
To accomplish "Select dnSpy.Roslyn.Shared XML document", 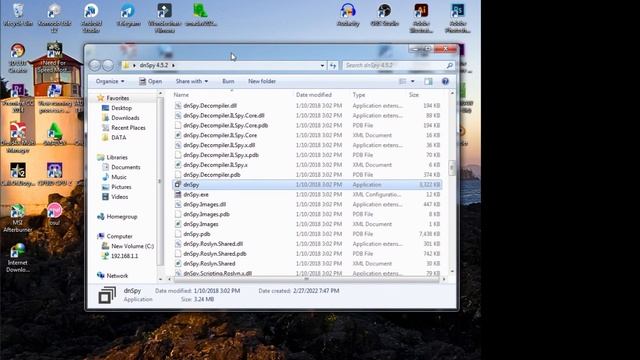I will coord(209,263).
